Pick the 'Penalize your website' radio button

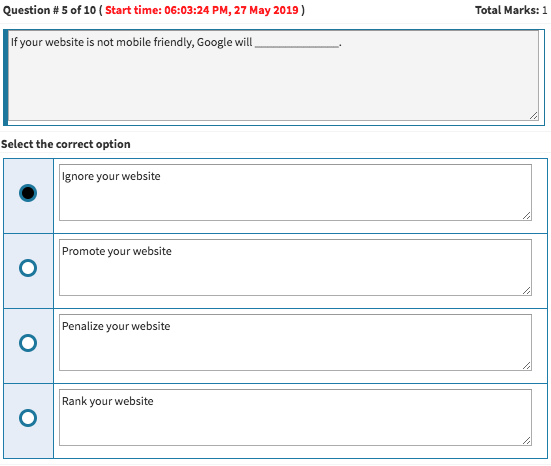point(28,343)
